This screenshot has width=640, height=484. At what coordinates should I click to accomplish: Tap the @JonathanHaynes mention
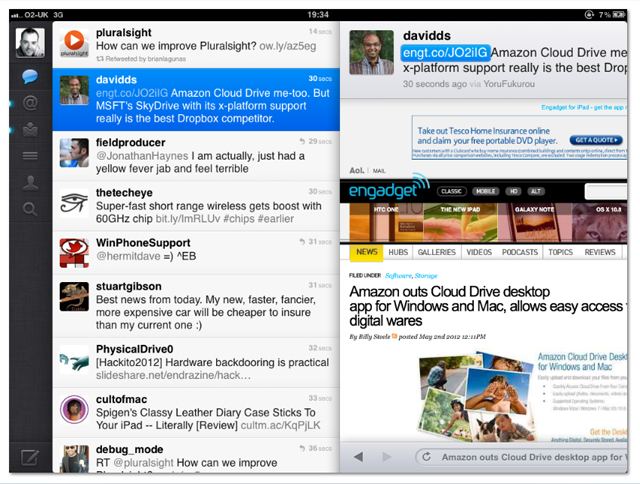142,156
